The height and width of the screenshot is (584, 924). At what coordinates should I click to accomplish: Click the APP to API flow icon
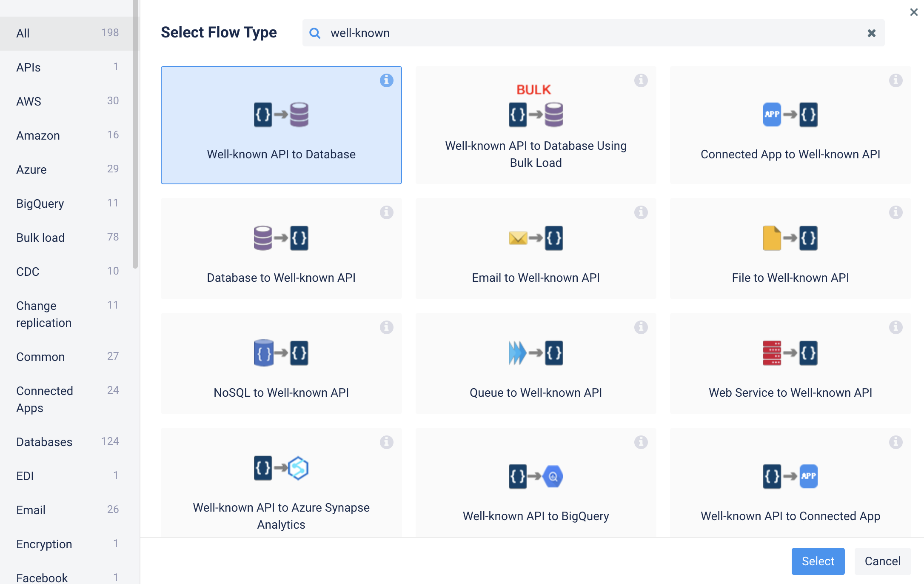(x=790, y=115)
